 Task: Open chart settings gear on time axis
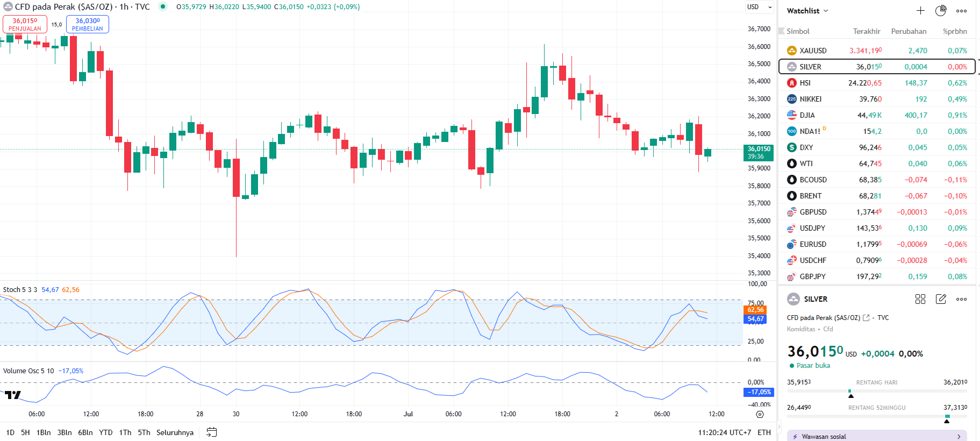(x=760, y=414)
